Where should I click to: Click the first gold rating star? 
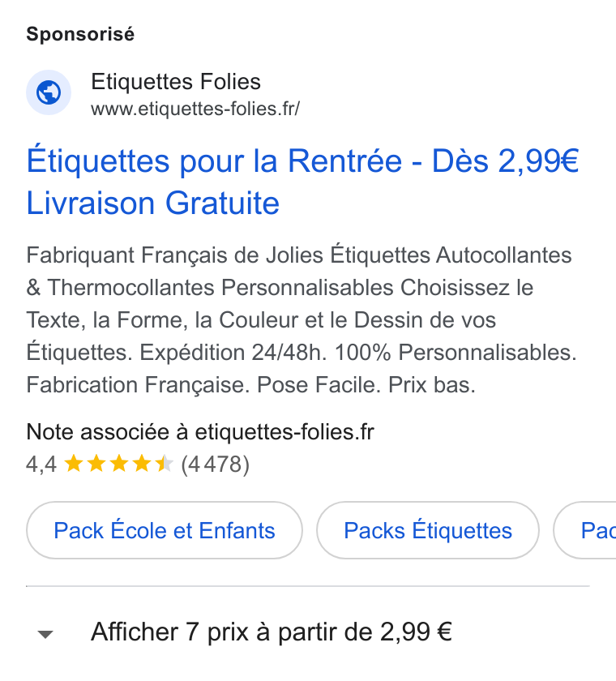pos(74,464)
